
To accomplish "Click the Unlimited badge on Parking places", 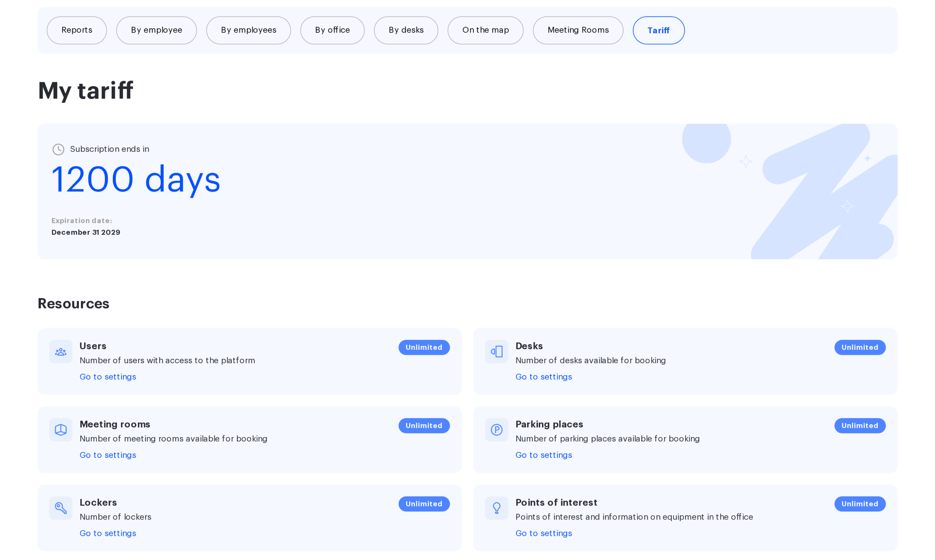I will coord(859,425).
